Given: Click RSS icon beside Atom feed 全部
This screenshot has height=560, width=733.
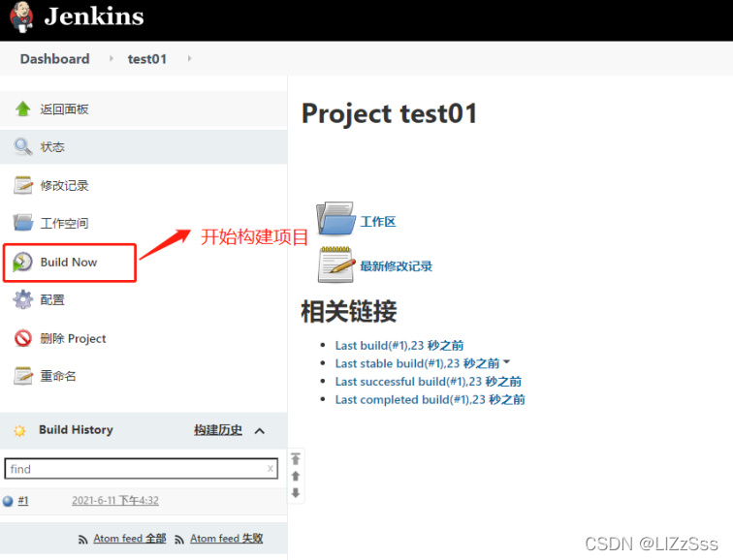Looking at the screenshot, I should 82,540.
